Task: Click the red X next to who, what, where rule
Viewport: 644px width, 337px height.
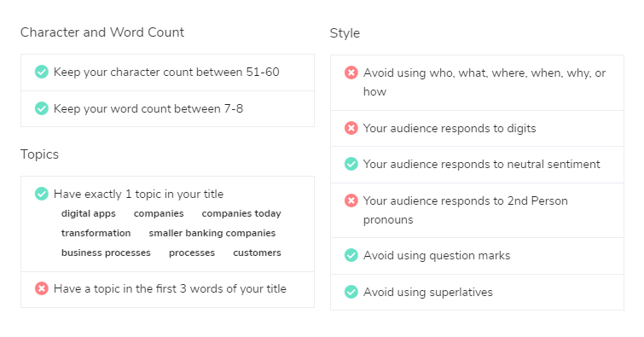Action: 351,73
